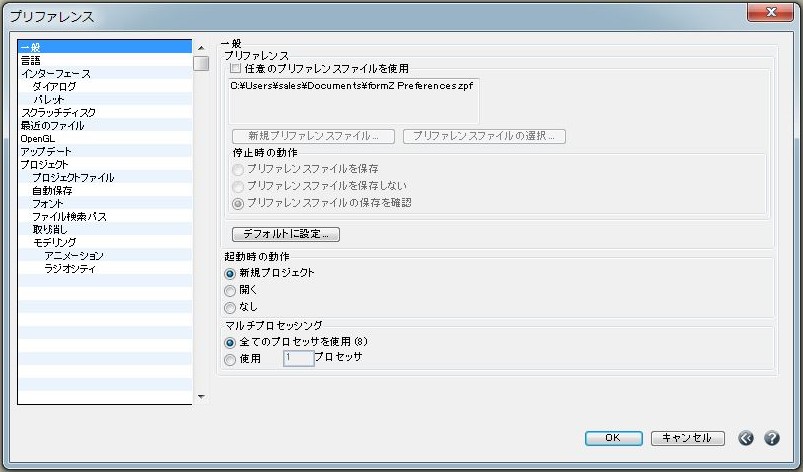Image resolution: width=803 pixels, height=472 pixels.
Task: Select パレット in the category list
Action: tap(105, 99)
